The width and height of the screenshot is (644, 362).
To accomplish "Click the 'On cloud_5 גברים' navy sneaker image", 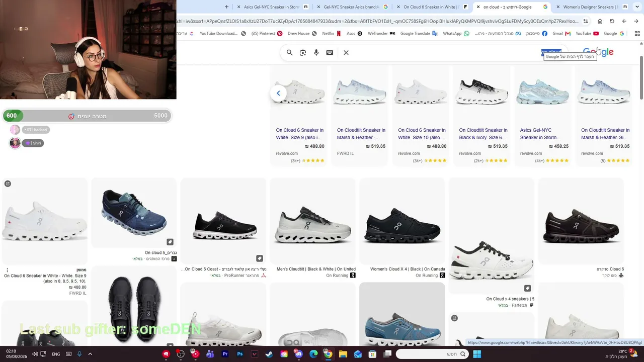I will (134, 213).
